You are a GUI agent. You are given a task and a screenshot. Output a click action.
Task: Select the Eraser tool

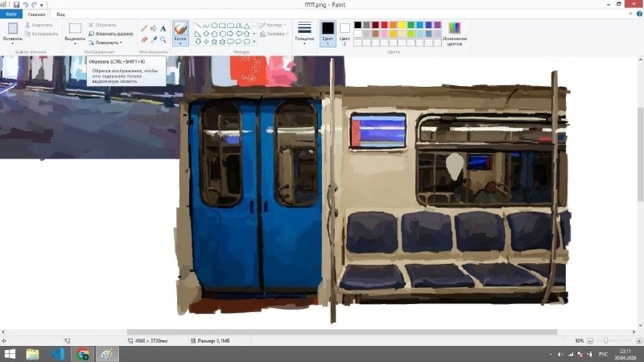[x=144, y=39]
